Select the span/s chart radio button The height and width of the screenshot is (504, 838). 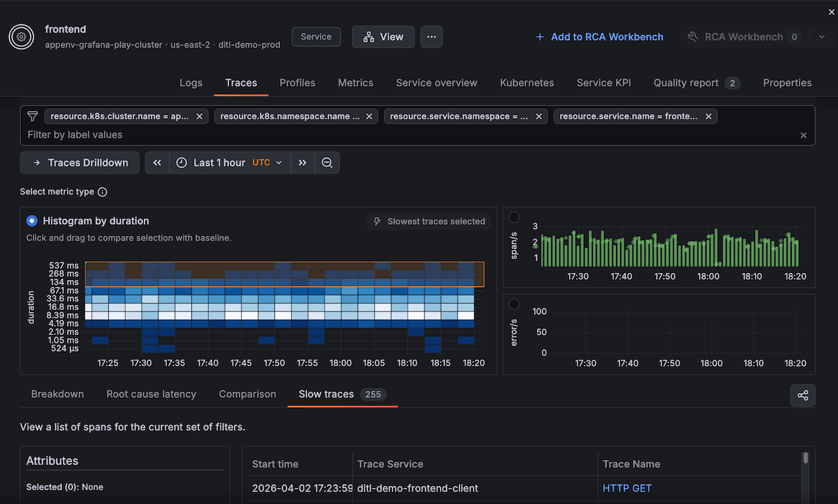[514, 217]
